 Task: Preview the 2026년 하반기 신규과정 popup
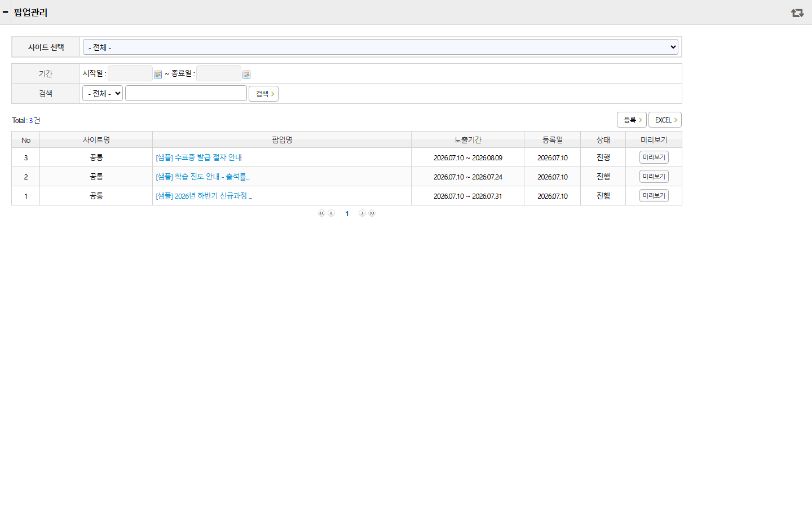click(654, 196)
